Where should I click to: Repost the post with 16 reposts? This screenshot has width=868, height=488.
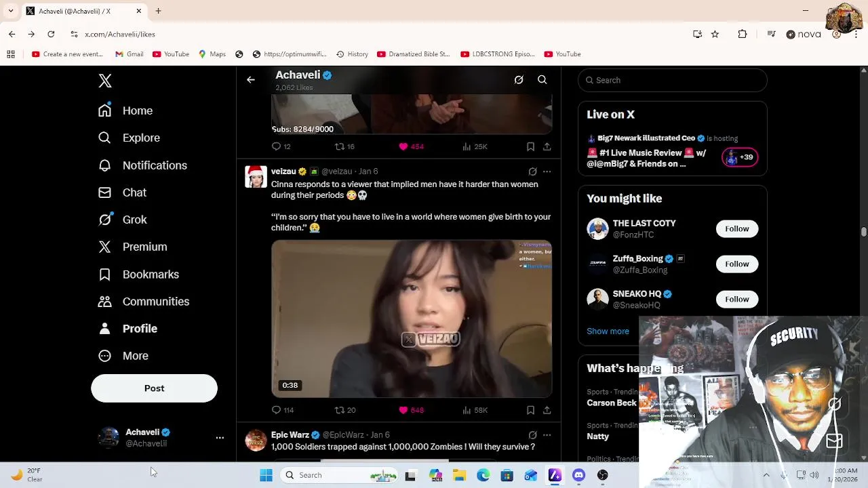point(344,146)
